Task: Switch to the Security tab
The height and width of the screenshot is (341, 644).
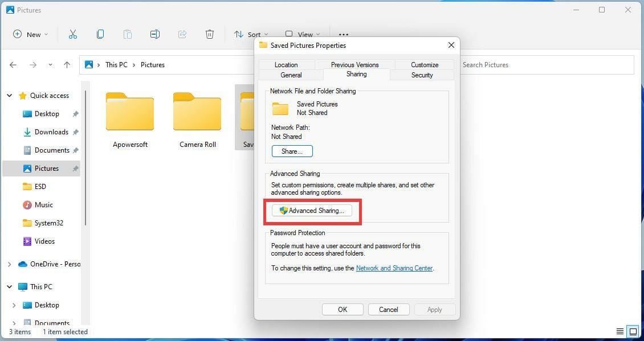Action: click(x=422, y=75)
